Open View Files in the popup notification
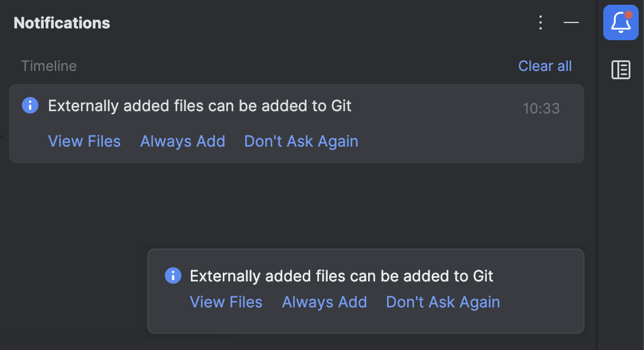The image size is (644, 350). (226, 302)
